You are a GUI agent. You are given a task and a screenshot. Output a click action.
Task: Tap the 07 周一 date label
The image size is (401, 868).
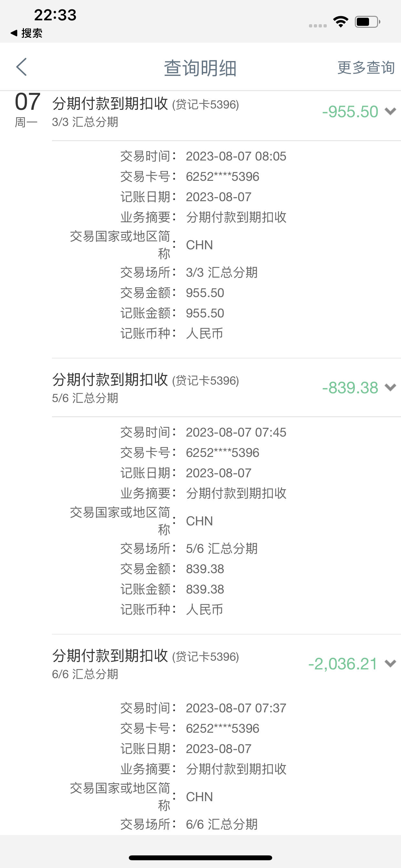point(27,109)
